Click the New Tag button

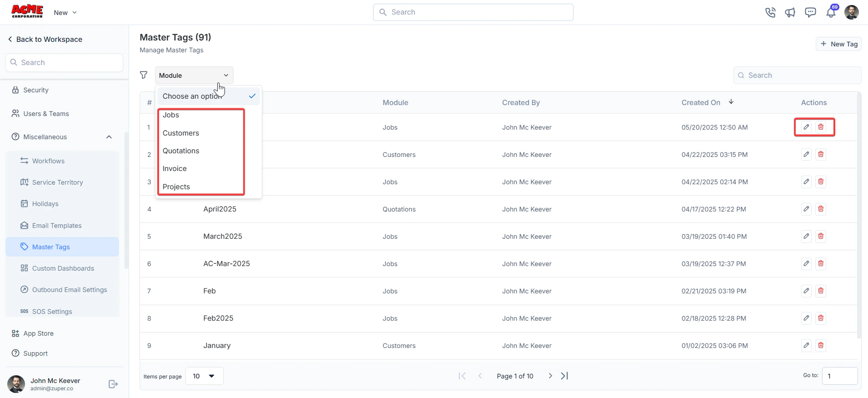pos(838,44)
